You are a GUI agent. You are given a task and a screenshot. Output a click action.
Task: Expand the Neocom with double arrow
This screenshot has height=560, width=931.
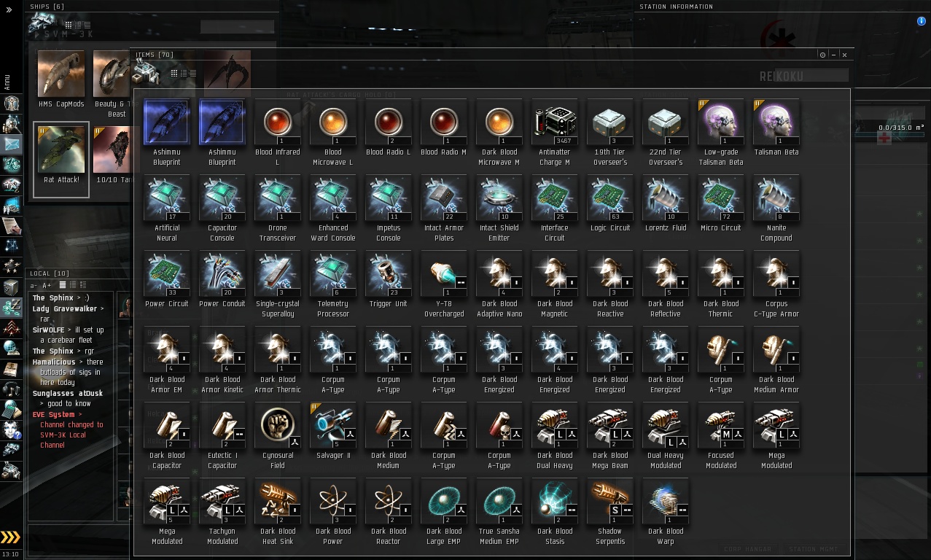click(x=9, y=10)
